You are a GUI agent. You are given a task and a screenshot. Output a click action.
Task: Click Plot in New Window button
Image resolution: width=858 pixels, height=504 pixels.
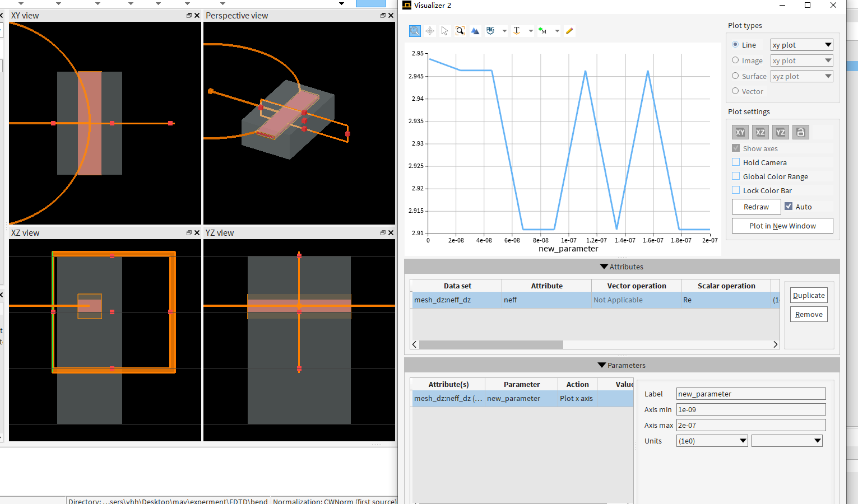tap(782, 226)
